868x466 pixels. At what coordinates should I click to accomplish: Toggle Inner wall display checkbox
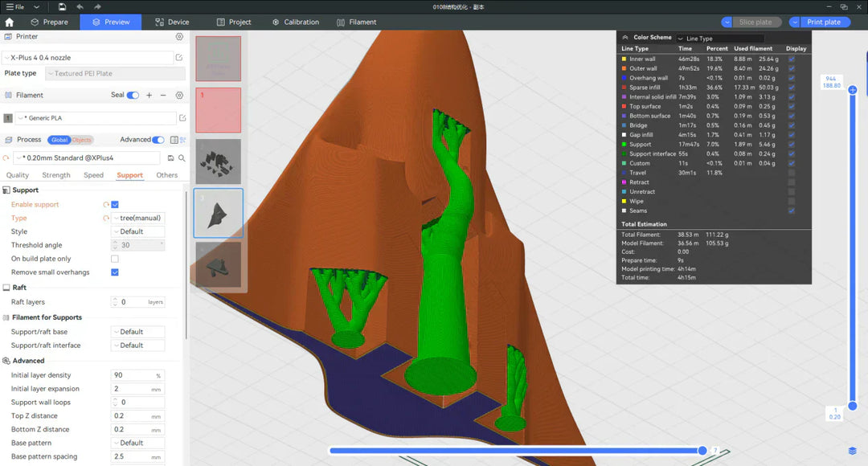tap(793, 58)
